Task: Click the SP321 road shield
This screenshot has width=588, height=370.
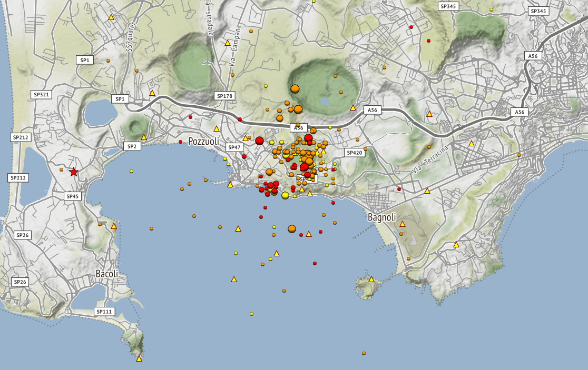Action: [x=41, y=95]
